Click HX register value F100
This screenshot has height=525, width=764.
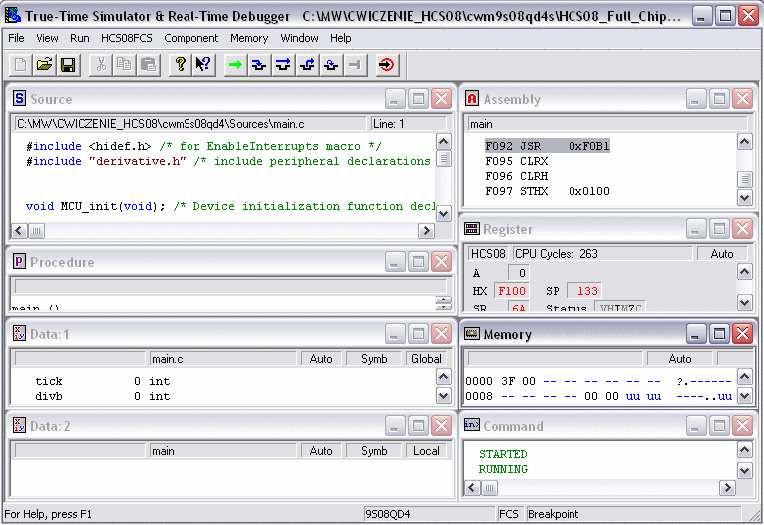coord(512,291)
